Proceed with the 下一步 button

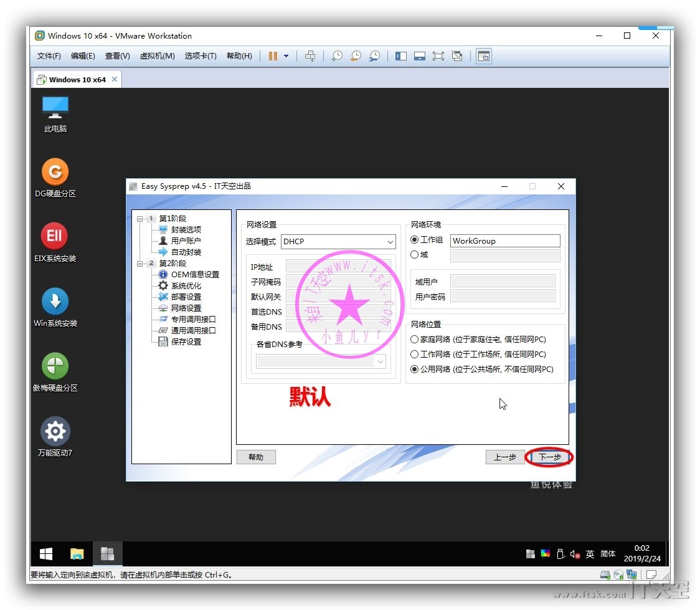[x=549, y=457]
